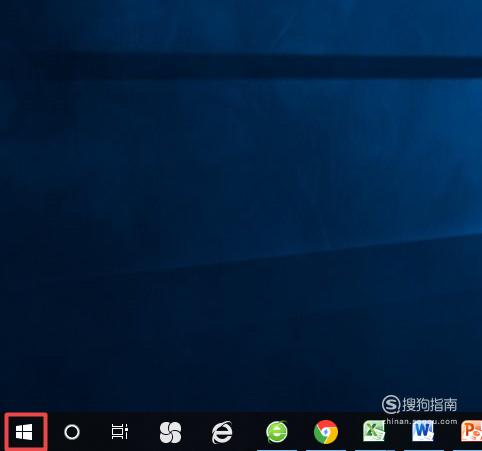The width and height of the screenshot is (482, 451).
Task: Open the Windows Start menu
Action: coord(24,432)
